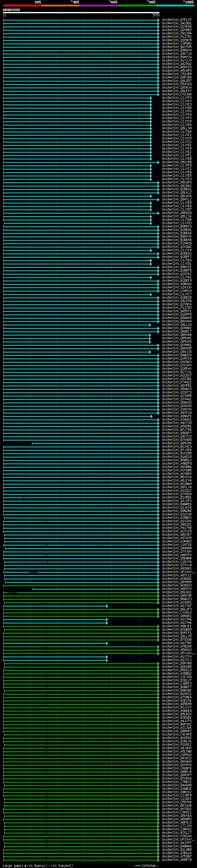Click the red ~20% identity legend segment
197x868 pixels.
tap(22, 6)
